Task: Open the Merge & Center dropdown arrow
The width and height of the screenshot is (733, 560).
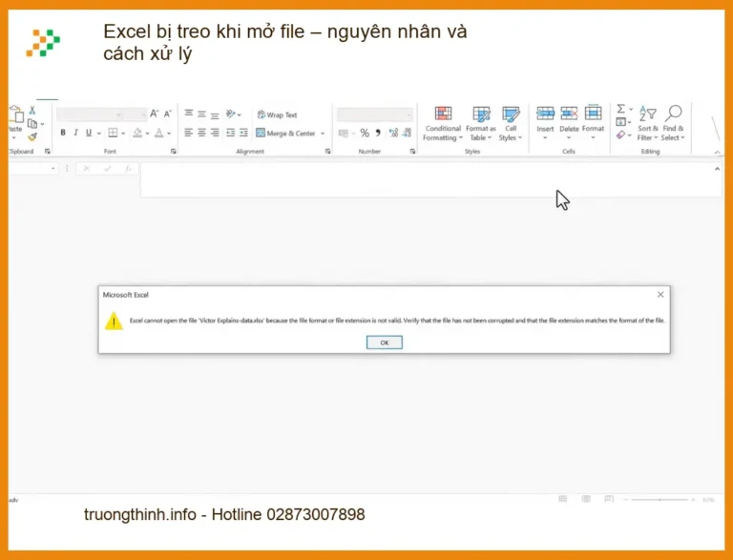Action: 323,134
